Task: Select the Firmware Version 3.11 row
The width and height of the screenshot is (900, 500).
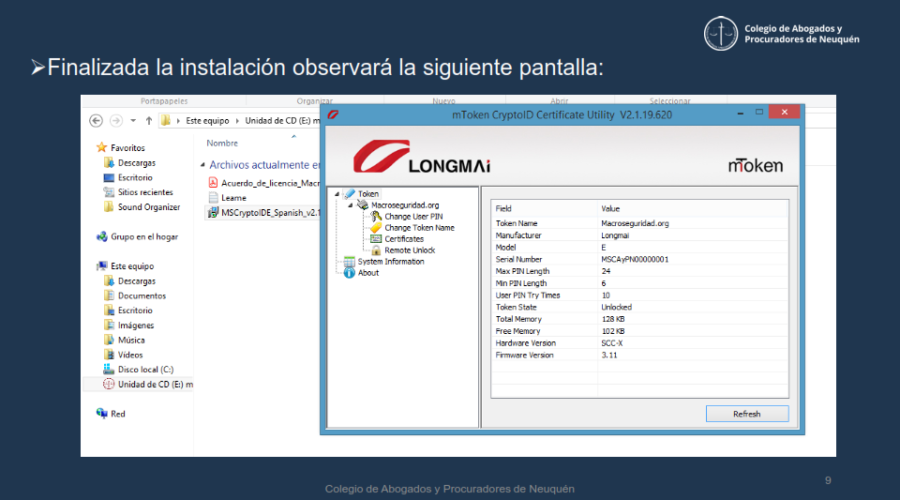Action: tap(640, 355)
